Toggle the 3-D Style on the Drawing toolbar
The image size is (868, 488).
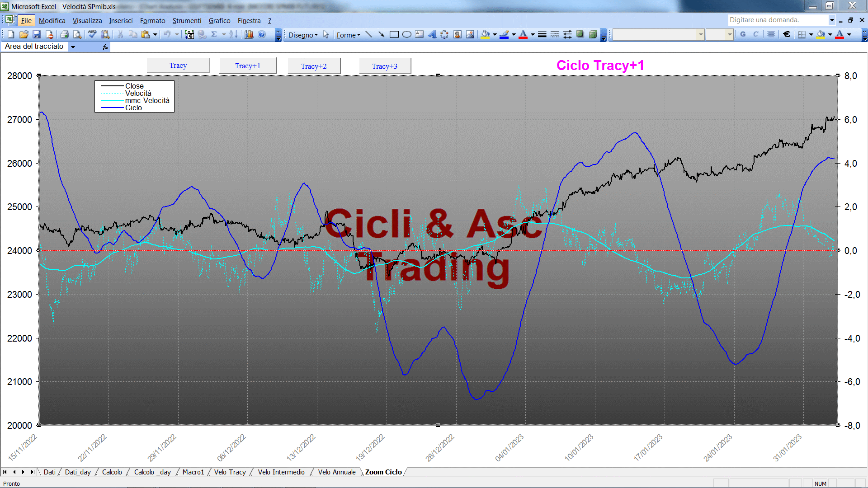tap(593, 35)
